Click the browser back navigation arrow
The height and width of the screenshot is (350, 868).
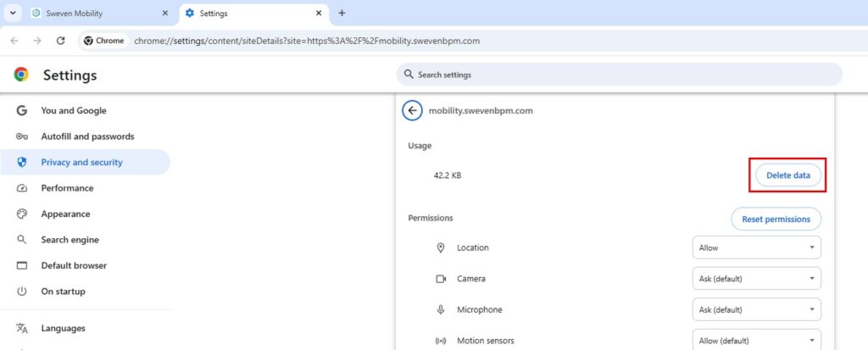click(x=14, y=41)
